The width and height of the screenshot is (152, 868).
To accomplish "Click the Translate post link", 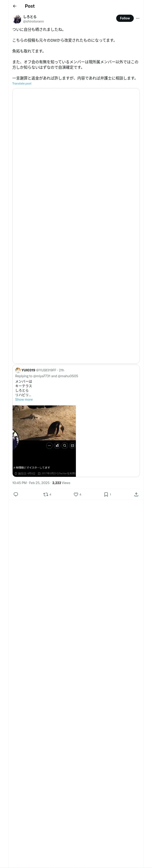I will 22,84.
